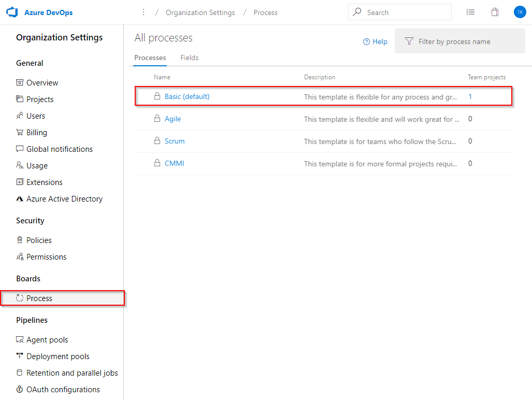The image size is (532, 400).
Task: Navigate to Global notifications
Action: (60, 149)
